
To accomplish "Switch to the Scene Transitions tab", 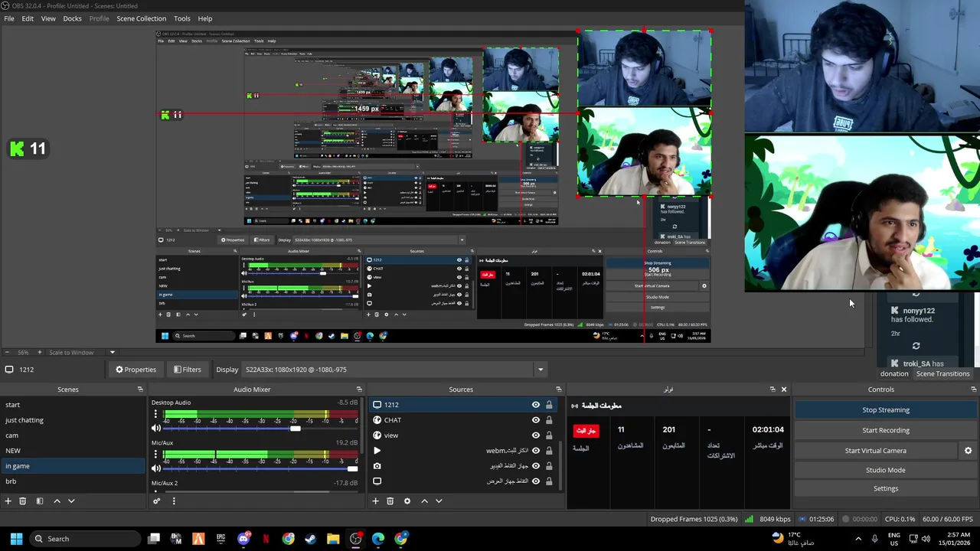I will pyautogui.click(x=942, y=373).
